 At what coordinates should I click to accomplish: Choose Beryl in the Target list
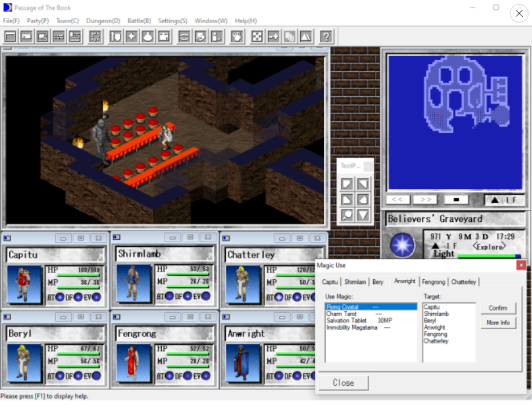[x=430, y=320]
